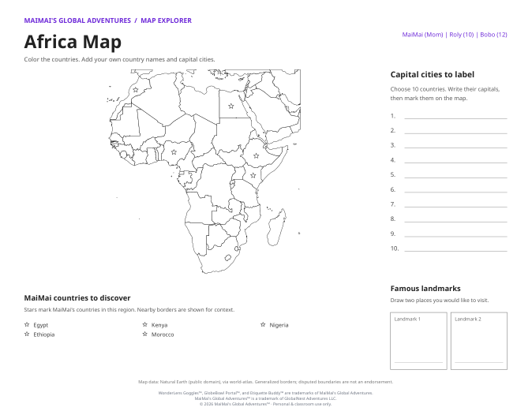Click 'Color the countries' instruction text
This screenshot has width=532, height=411.
(x=119, y=59)
